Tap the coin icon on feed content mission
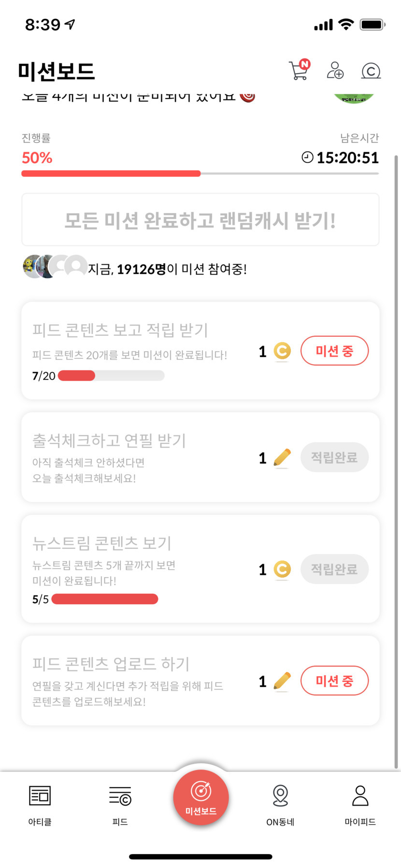 pyautogui.click(x=282, y=351)
